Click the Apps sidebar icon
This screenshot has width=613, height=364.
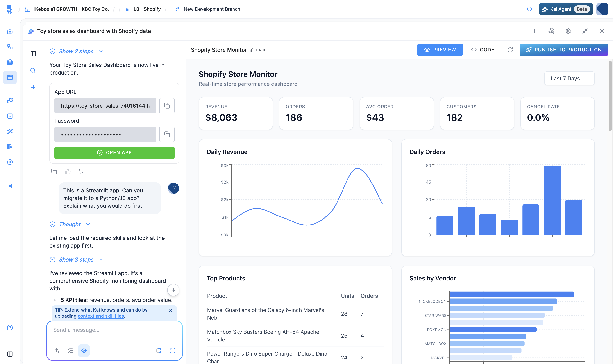click(10, 78)
